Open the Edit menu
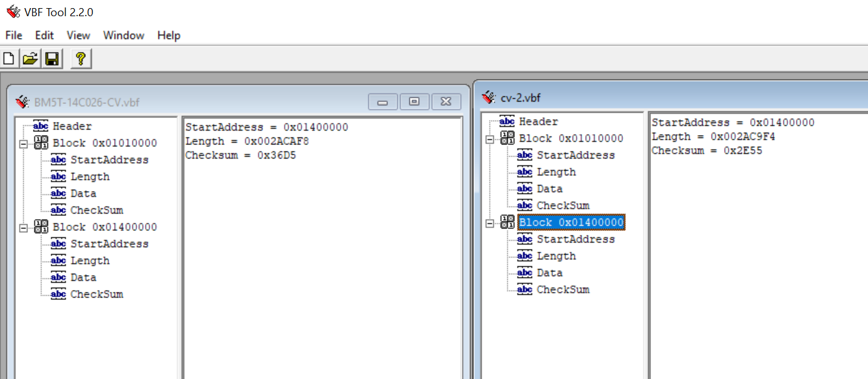The width and height of the screenshot is (868, 379). click(x=44, y=35)
